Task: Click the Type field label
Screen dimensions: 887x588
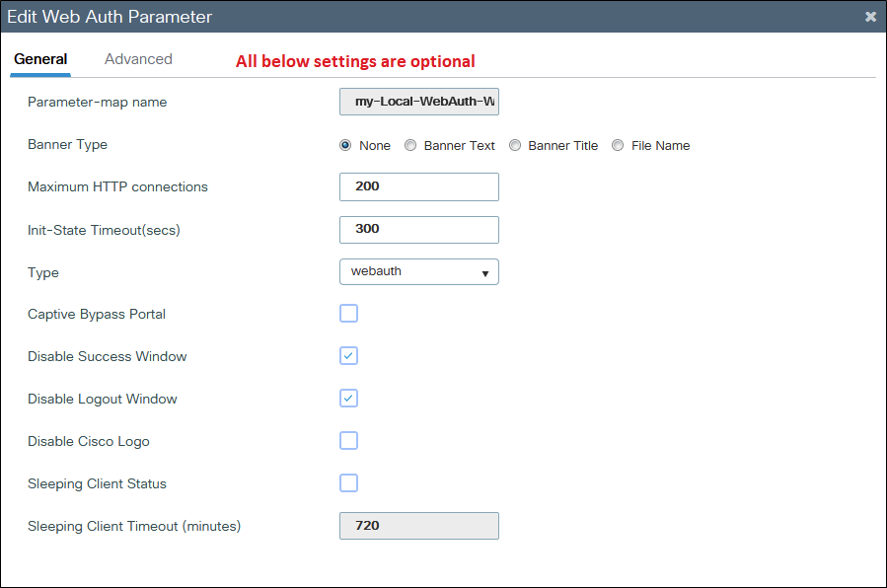Action: tap(43, 272)
